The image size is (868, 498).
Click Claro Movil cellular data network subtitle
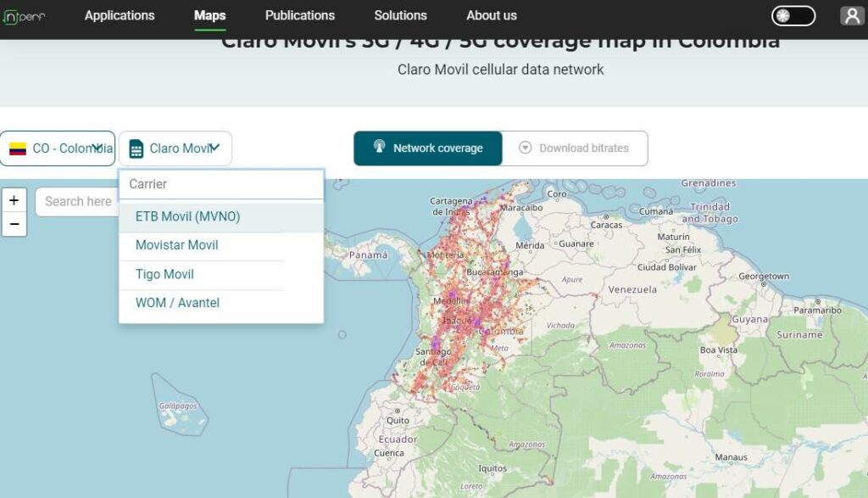point(500,70)
